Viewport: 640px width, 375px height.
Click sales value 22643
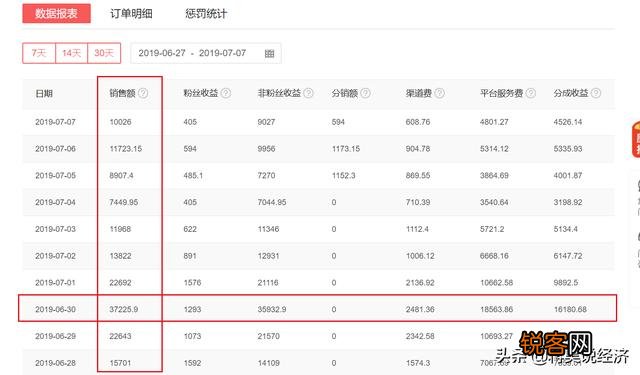[120, 336]
